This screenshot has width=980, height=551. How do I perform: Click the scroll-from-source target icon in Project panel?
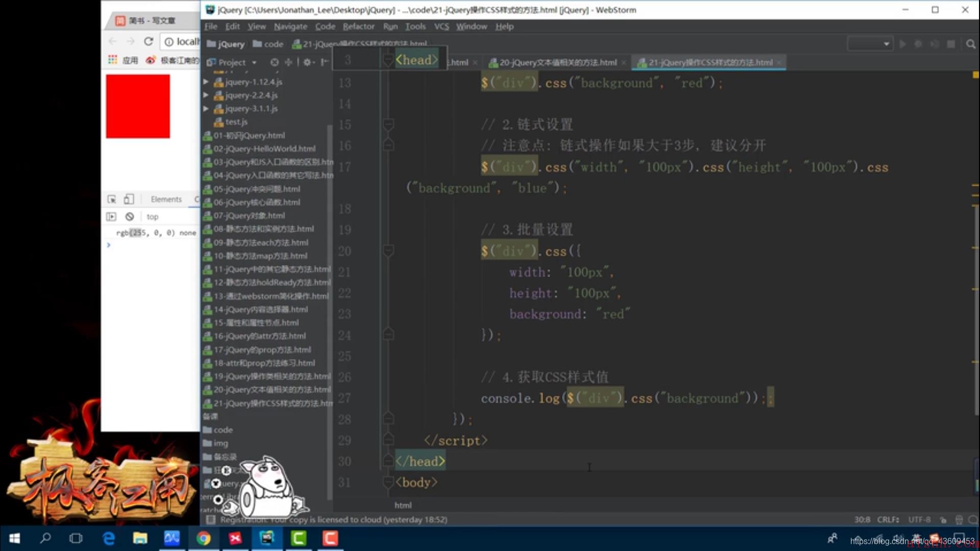pos(274,62)
